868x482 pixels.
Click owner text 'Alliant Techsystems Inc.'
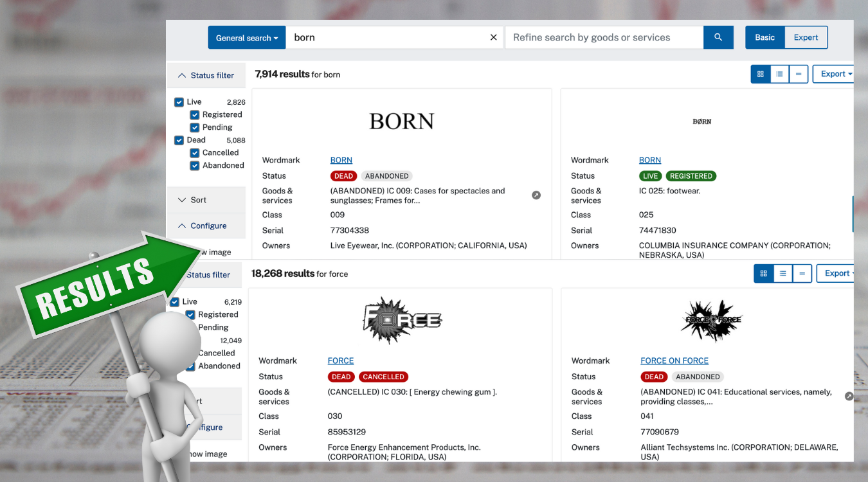(685, 447)
